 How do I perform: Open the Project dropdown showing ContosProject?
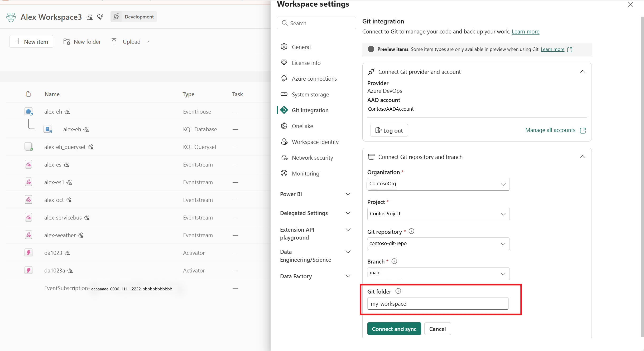(x=438, y=214)
